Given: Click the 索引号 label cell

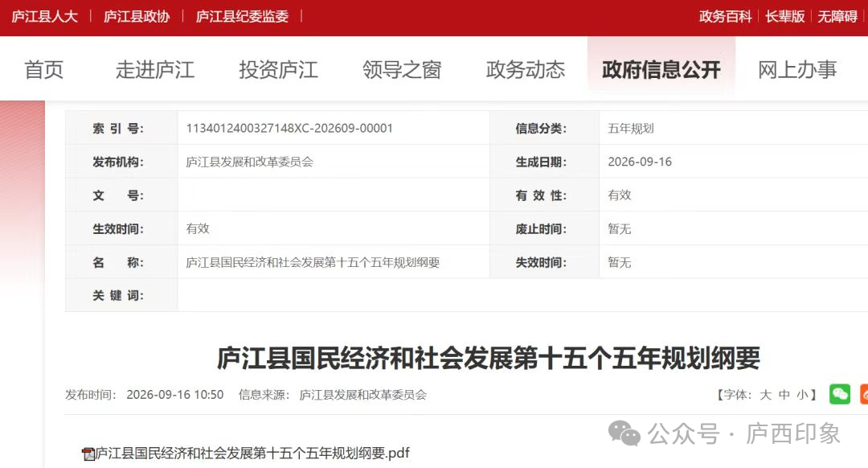Looking at the screenshot, I should point(121,128).
